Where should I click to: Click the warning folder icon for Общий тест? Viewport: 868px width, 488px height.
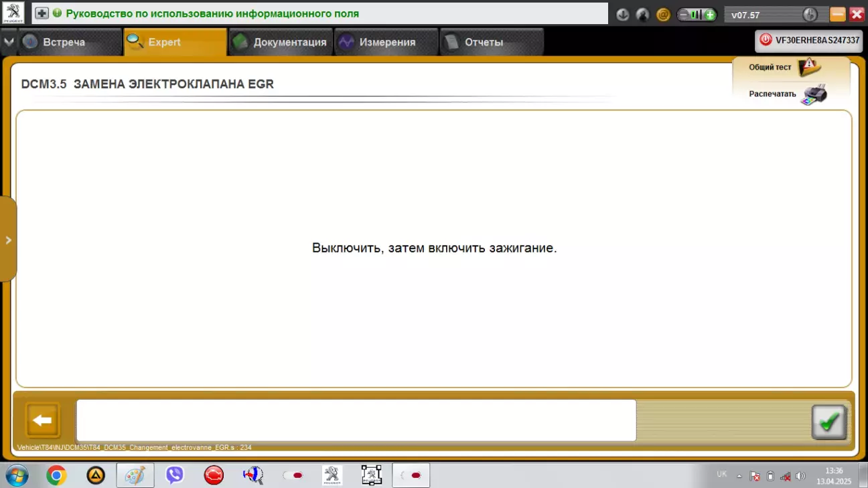tap(810, 67)
